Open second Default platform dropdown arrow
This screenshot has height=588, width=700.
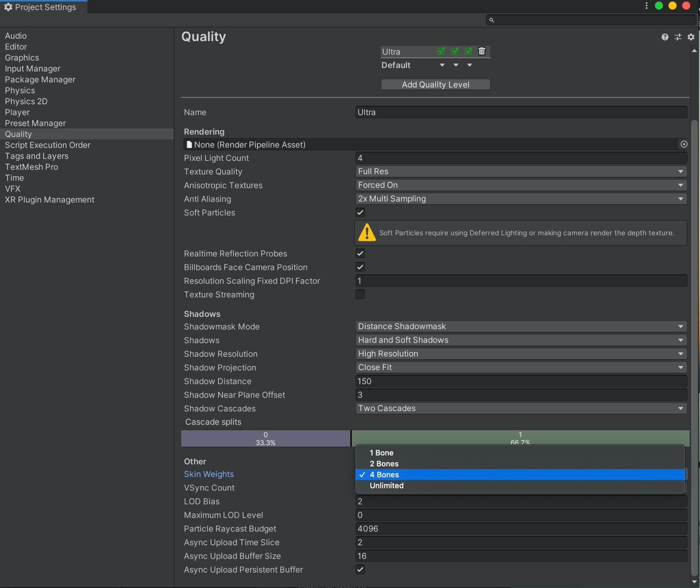point(456,65)
